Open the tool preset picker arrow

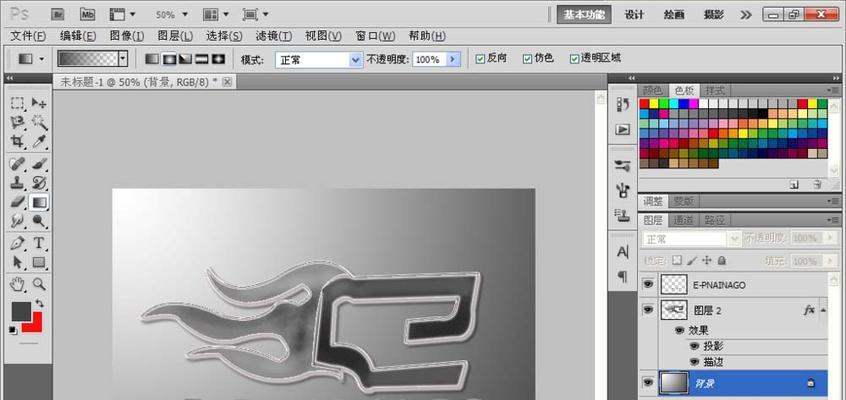click(42, 59)
